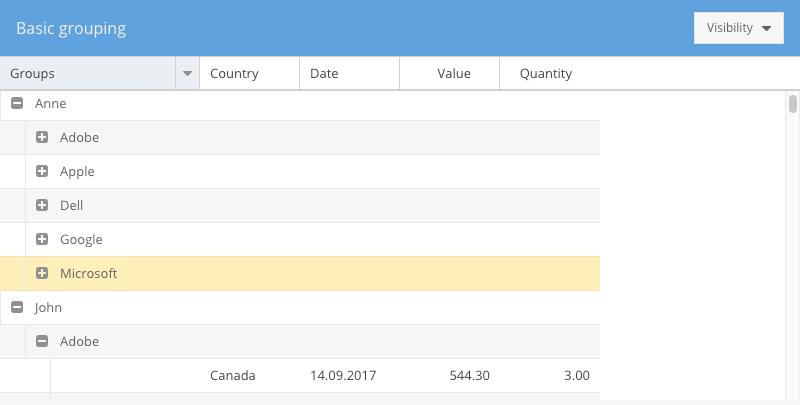Click the vertical scrollbar thumb

click(792, 104)
